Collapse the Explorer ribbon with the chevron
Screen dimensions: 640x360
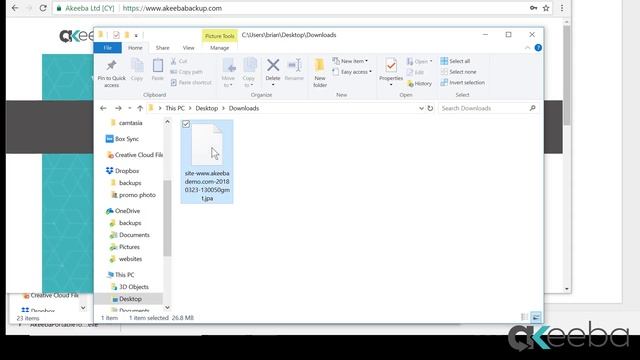pyautogui.click(x=527, y=48)
